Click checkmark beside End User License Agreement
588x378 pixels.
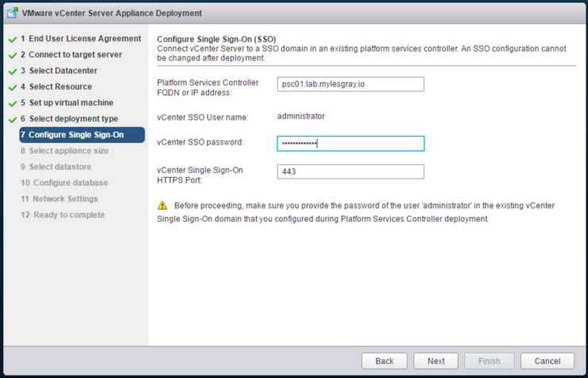13,40
